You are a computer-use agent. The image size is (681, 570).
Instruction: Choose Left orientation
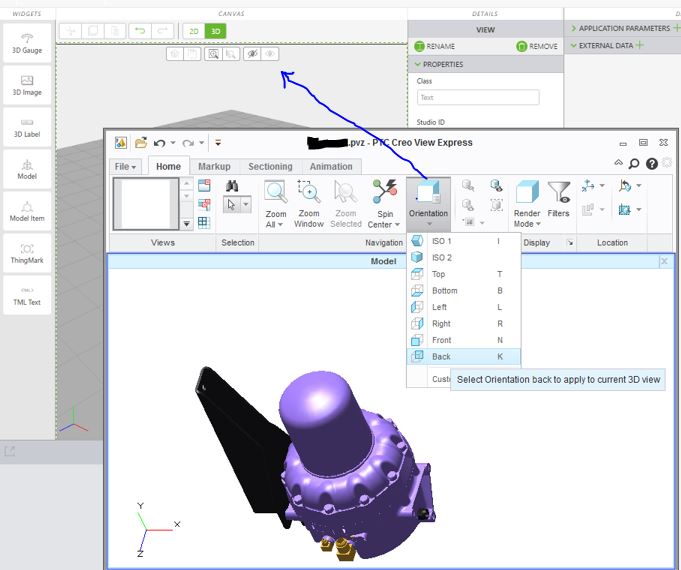[x=463, y=307]
